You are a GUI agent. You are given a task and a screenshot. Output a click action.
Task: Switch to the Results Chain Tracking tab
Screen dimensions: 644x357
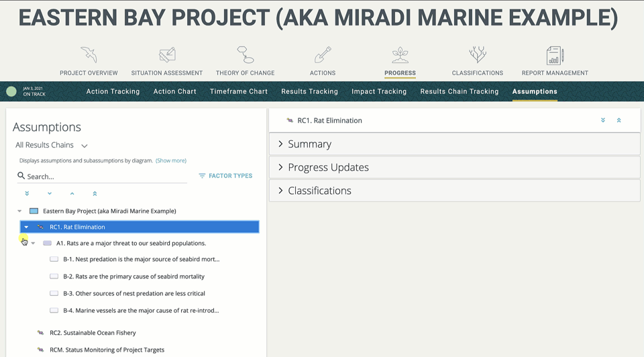(459, 91)
